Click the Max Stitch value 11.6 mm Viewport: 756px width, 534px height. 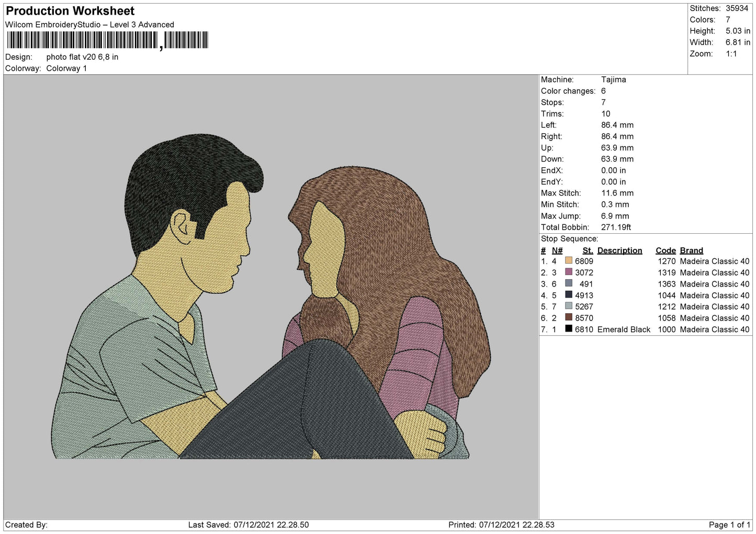617,193
